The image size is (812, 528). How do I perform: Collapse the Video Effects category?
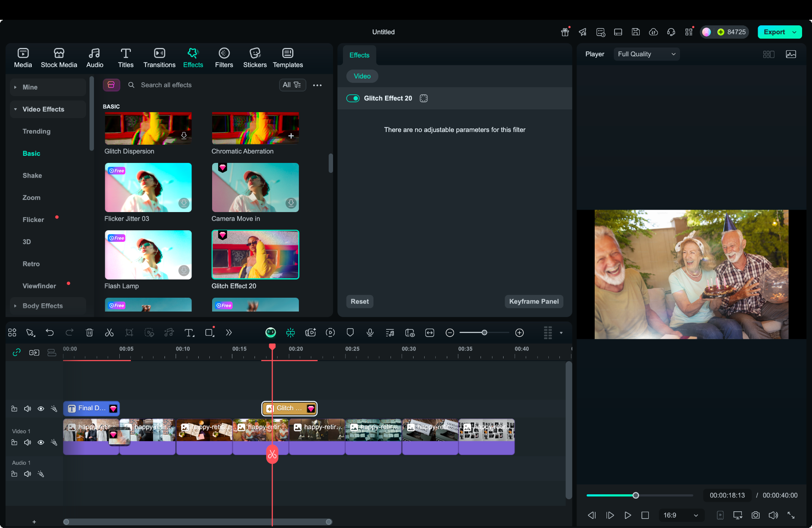48,109
